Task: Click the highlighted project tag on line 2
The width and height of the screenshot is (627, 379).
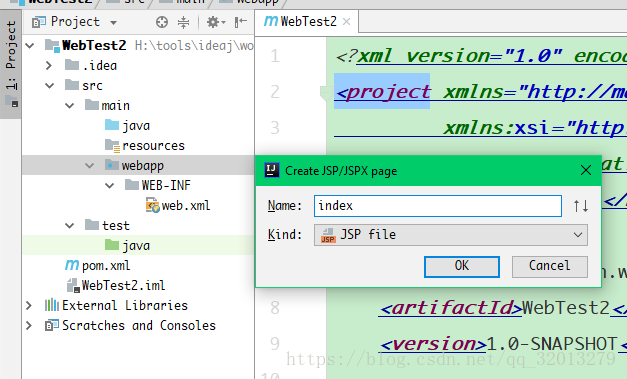Action: click(383, 92)
